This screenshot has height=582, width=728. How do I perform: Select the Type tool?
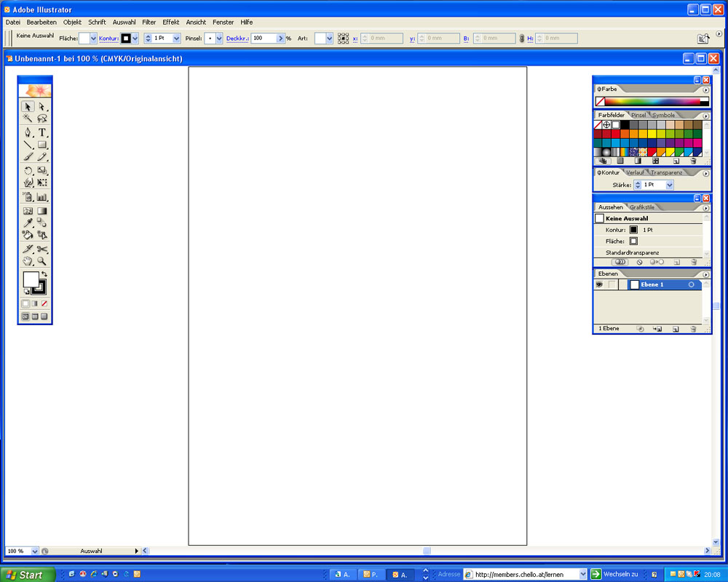(42, 132)
